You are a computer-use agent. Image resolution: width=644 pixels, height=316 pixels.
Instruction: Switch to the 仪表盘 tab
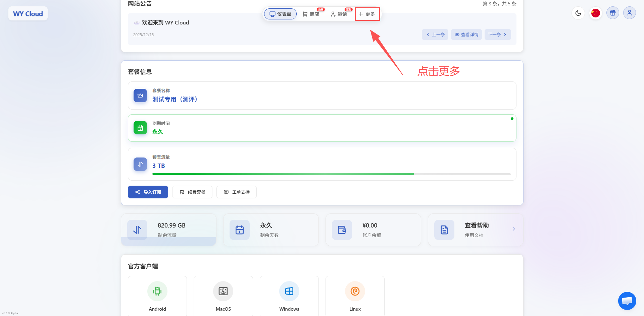tap(280, 14)
